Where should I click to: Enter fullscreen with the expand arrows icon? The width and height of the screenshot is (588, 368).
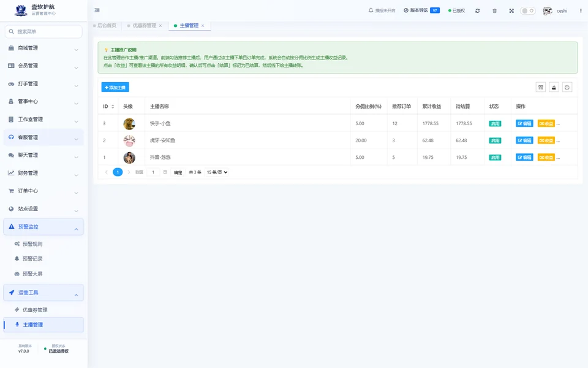coord(511,11)
